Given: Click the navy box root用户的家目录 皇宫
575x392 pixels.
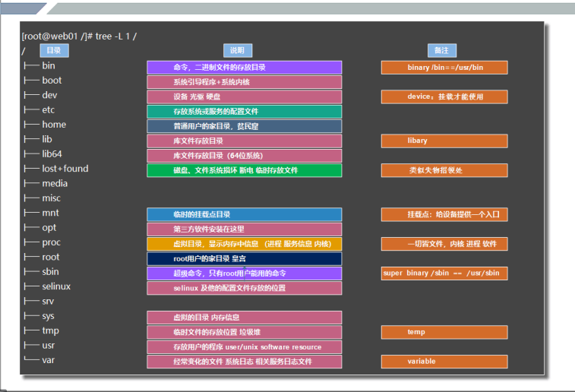Looking at the screenshot, I should click(245, 258).
